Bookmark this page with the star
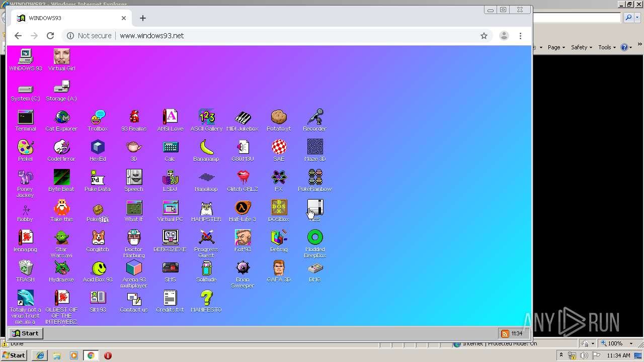This screenshot has height=362, width=644. tap(484, 36)
